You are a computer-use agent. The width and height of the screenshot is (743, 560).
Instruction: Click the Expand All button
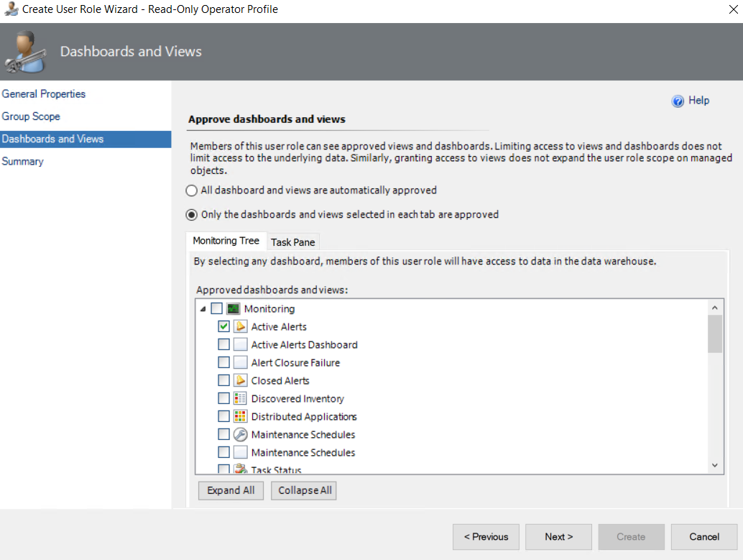(x=231, y=490)
